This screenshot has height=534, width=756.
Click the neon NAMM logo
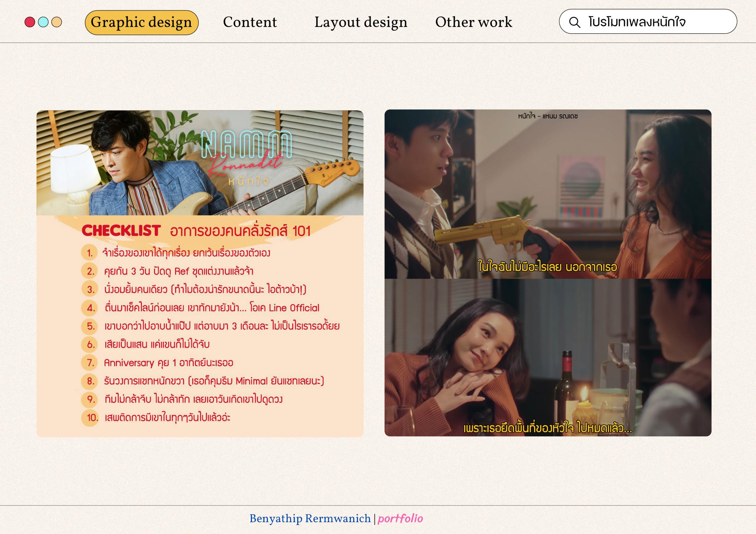coord(246,144)
